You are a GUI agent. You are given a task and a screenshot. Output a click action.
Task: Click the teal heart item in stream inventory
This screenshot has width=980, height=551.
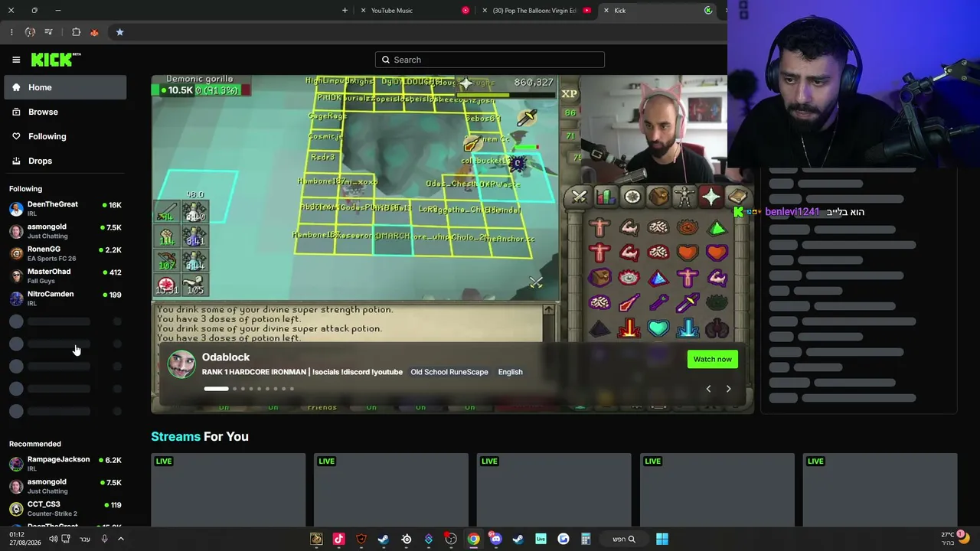658,328
